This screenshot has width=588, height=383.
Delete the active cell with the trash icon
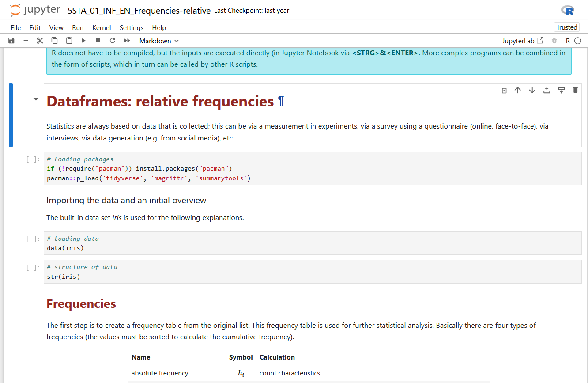575,90
